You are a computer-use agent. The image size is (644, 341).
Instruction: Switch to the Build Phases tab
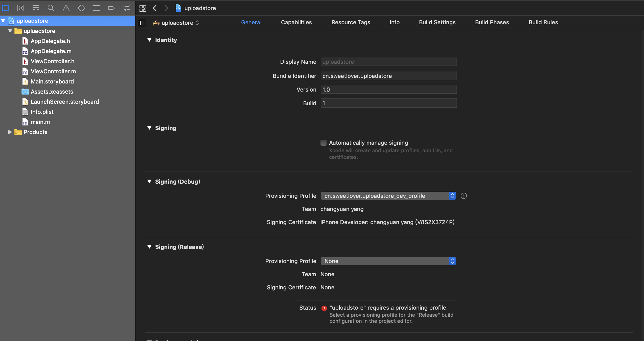[x=492, y=22]
